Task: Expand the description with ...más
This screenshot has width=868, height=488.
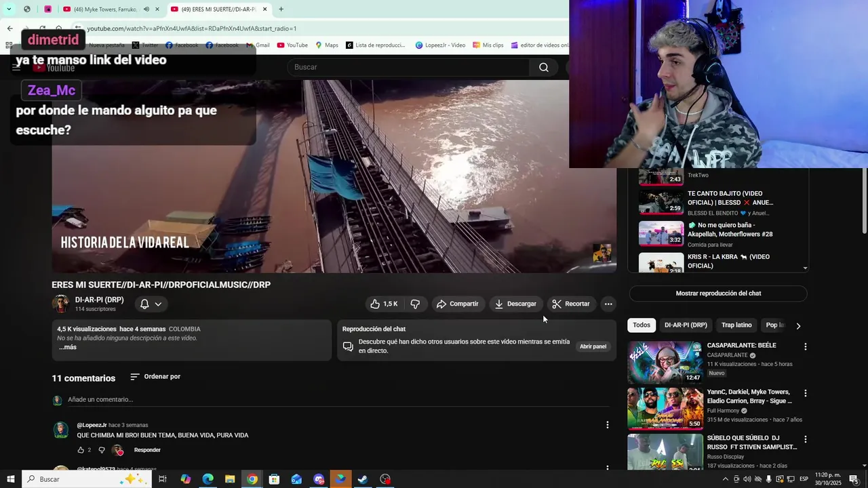Action: [67, 347]
